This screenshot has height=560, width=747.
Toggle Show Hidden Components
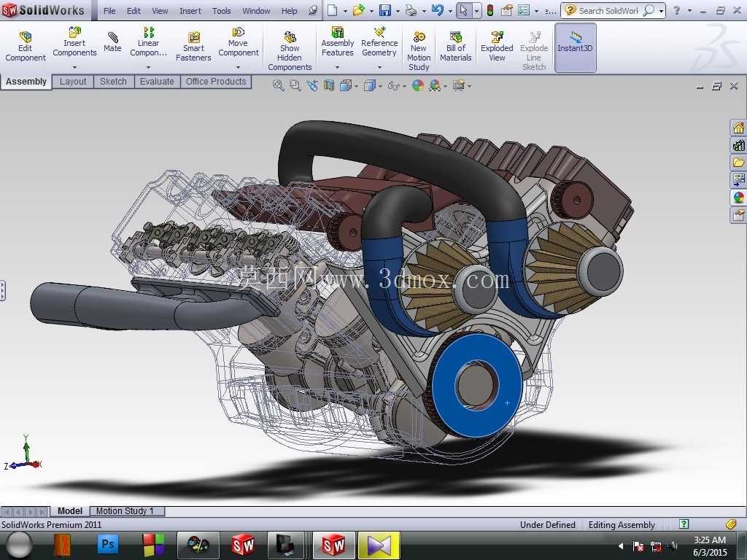290,52
